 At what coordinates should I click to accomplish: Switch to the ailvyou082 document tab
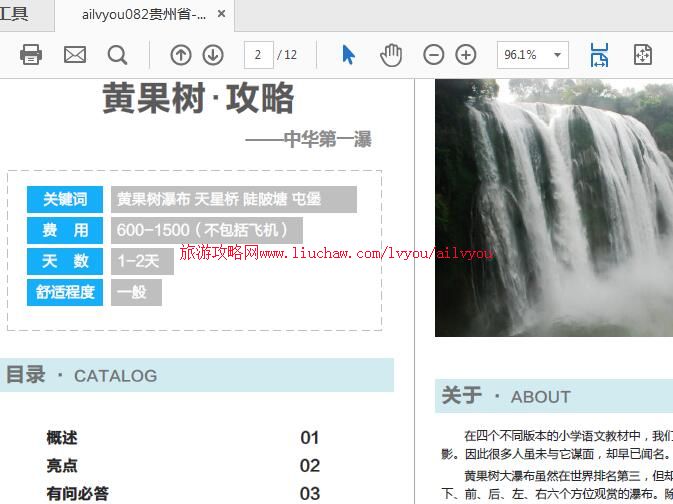pyautogui.click(x=145, y=15)
